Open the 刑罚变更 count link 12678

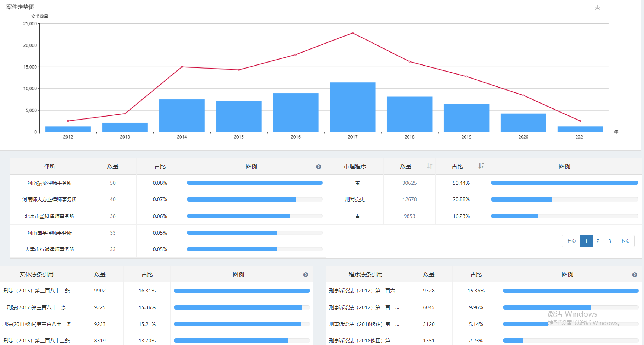click(409, 199)
